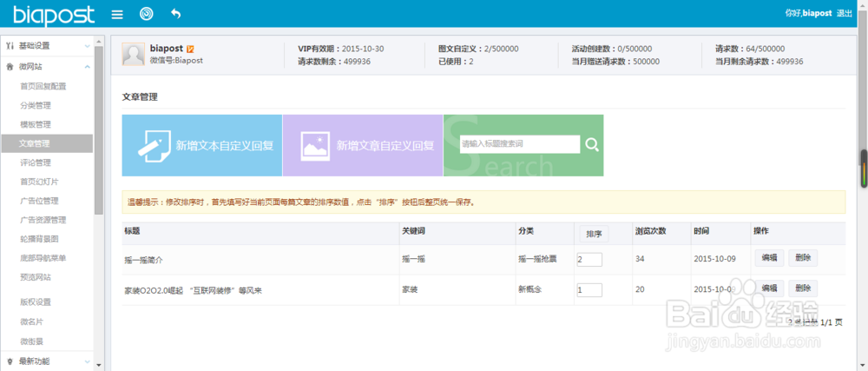The width and height of the screenshot is (868, 371).
Task: Click the 排序 button in table header
Action: tap(594, 234)
